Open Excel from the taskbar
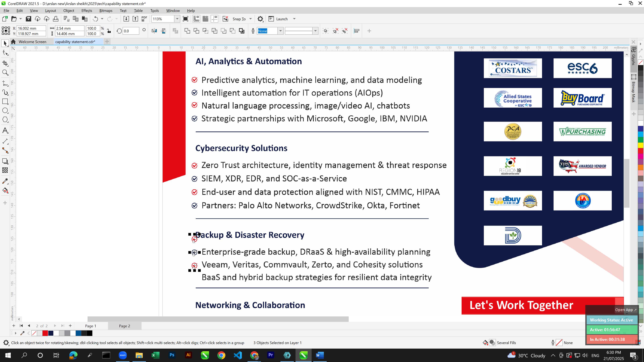Screen dimensions: 644x362 click(x=155, y=355)
